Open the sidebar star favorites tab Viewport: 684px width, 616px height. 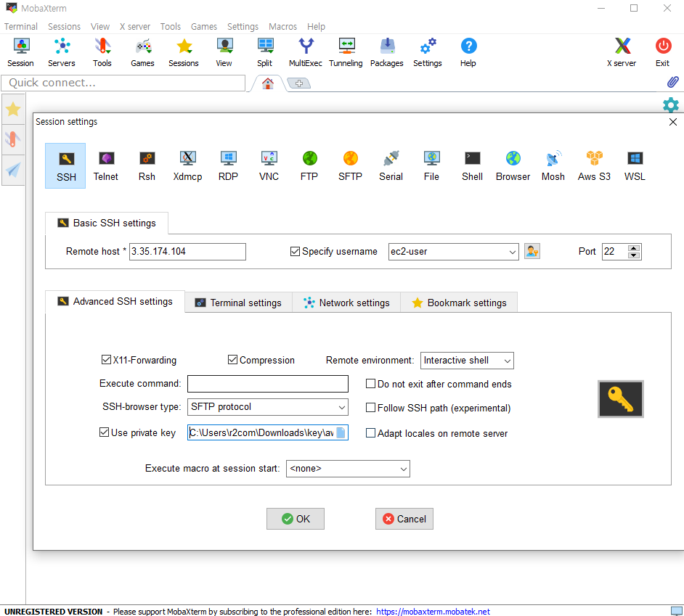pos(13,109)
